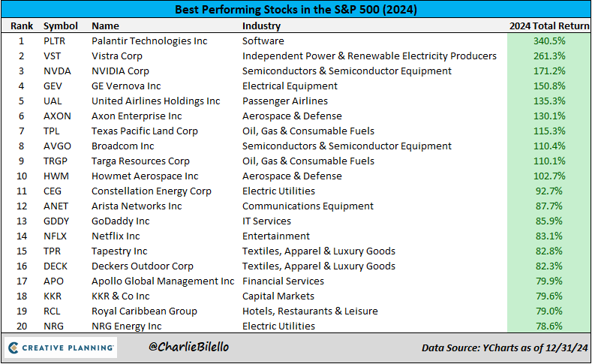The width and height of the screenshot is (592, 364).
Task: Select the Broadcom Inc name cell
Action: pos(122,146)
